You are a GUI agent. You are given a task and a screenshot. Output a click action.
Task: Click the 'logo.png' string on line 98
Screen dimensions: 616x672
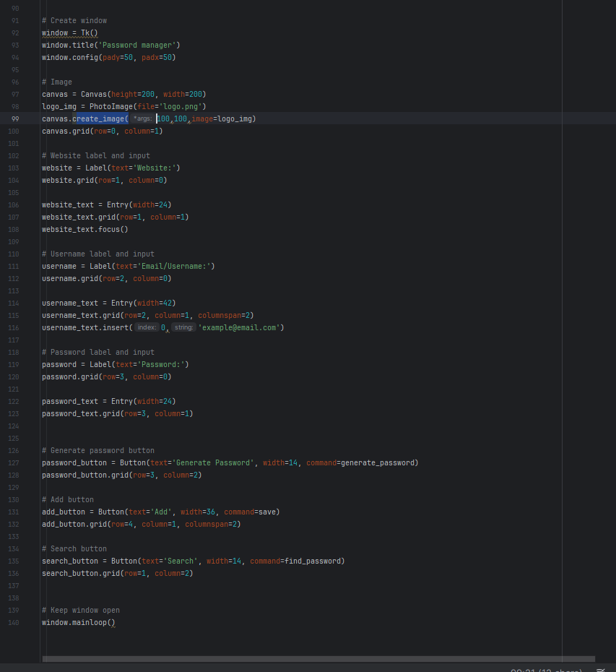tap(183, 106)
